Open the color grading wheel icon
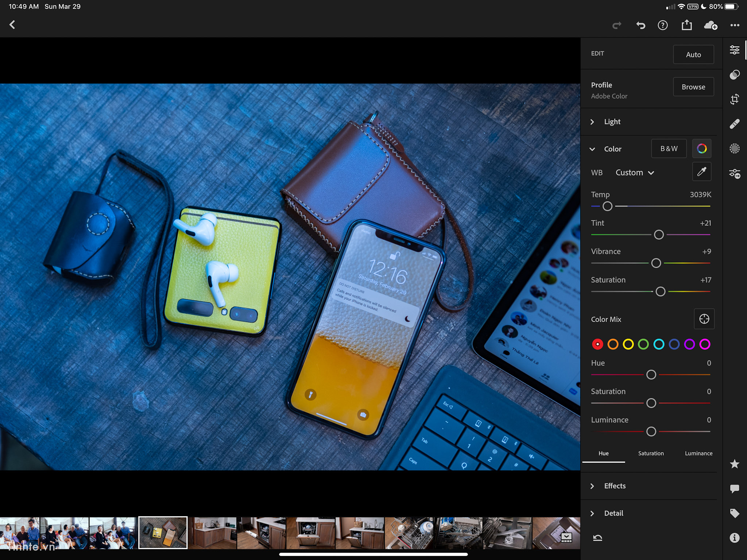 tap(702, 148)
